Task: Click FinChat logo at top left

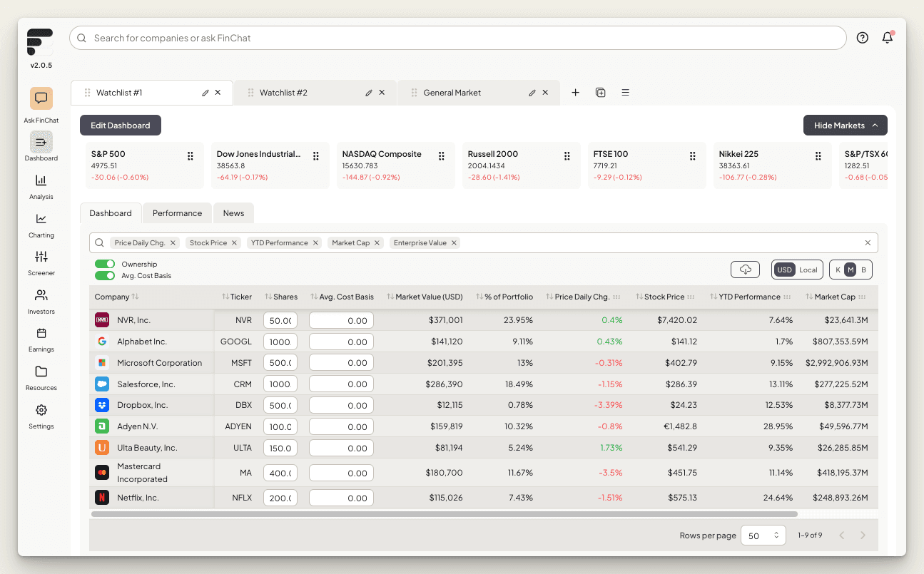Action: pos(40,42)
